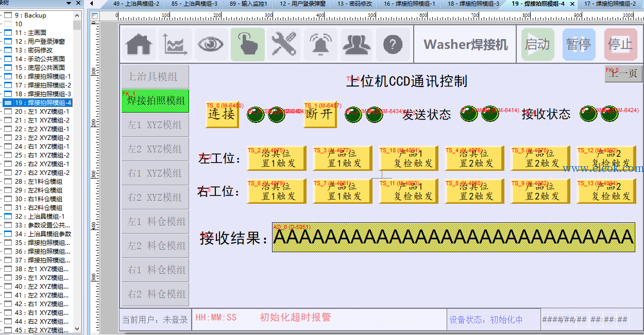Image resolution: width=644 pixels, height=335 pixels.
Task: Click the red 停止 stop button
Action: (620, 45)
